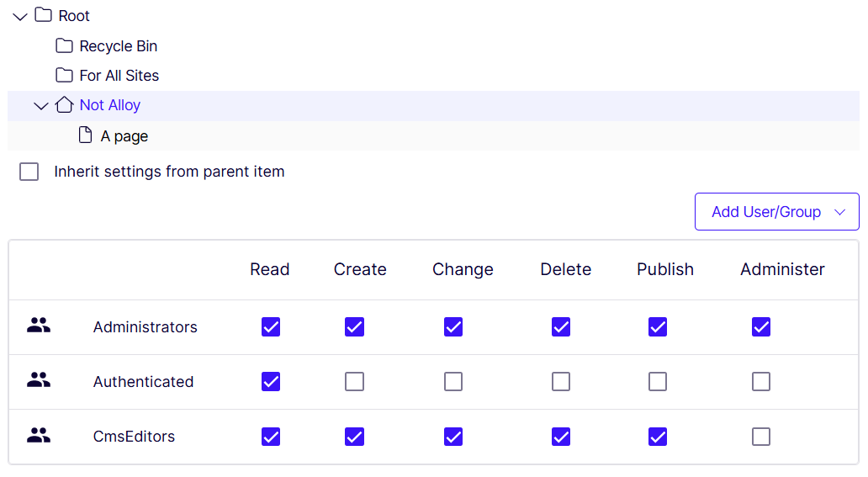868x477 pixels.
Task: Click the Root folder icon
Action: pyautogui.click(x=43, y=15)
